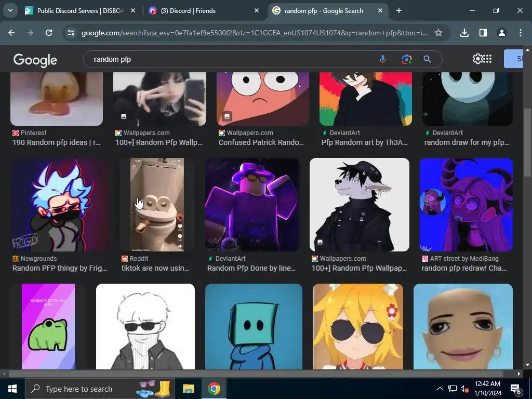
Task: Open network status tray icon
Action: tap(453, 389)
